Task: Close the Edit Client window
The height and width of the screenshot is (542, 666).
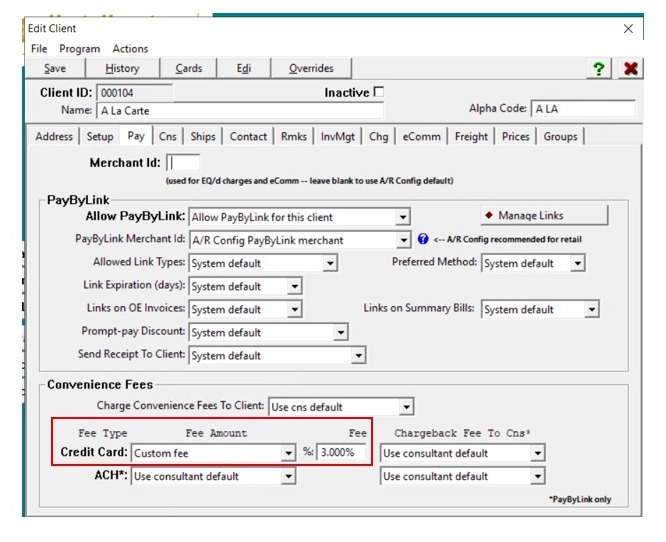Action: tap(628, 28)
